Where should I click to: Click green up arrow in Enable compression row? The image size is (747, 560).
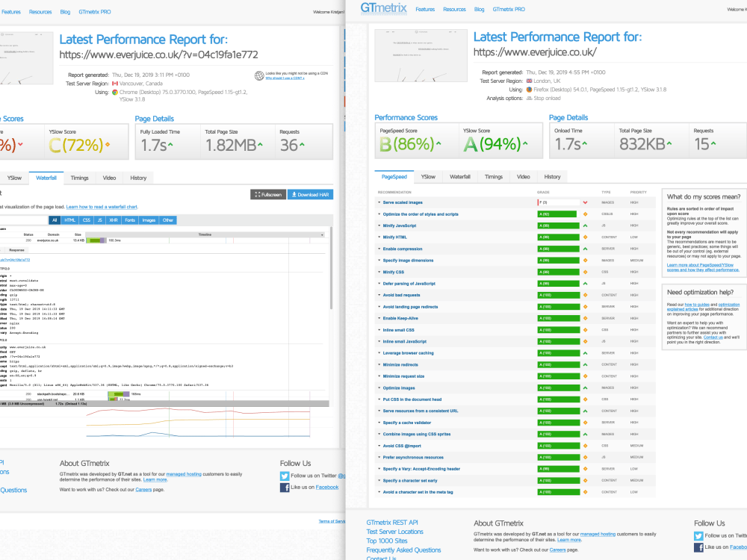(x=585, y=249)
